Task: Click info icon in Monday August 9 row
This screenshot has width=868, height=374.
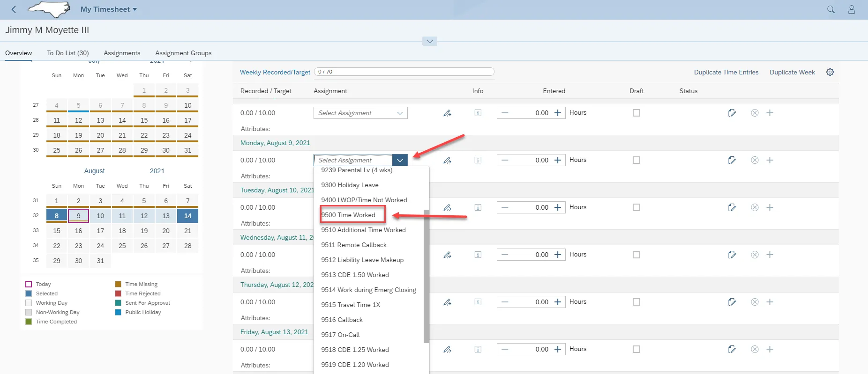Action: (478, 160)
